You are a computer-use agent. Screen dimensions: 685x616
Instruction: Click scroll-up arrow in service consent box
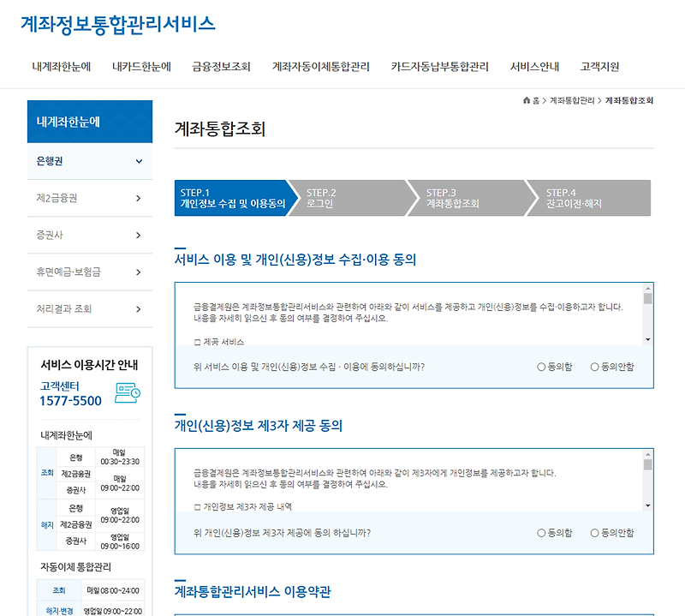coord(648,289)
